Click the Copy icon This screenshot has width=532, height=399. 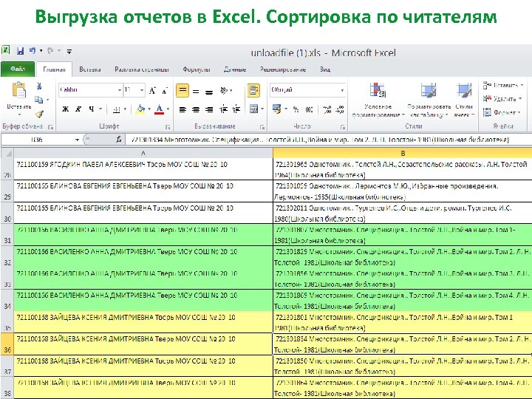pyautogui.click(x=38, y=100)
